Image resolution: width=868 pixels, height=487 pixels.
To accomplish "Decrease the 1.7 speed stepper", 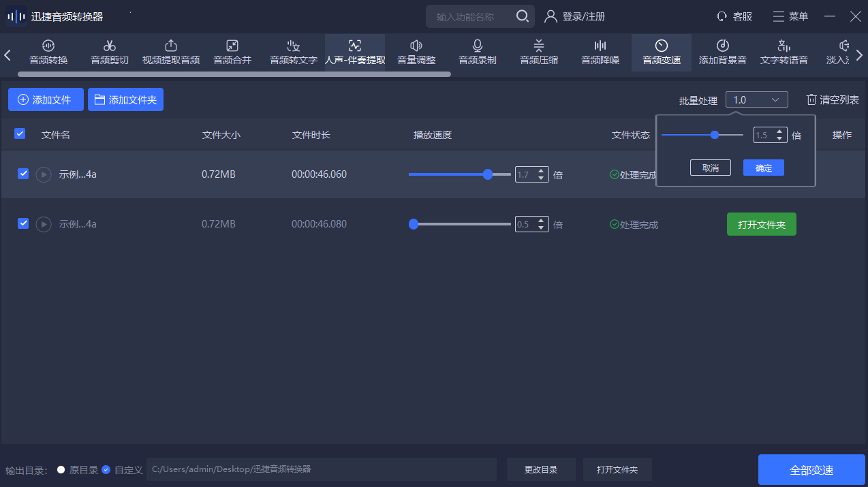I will coord(541,178).
